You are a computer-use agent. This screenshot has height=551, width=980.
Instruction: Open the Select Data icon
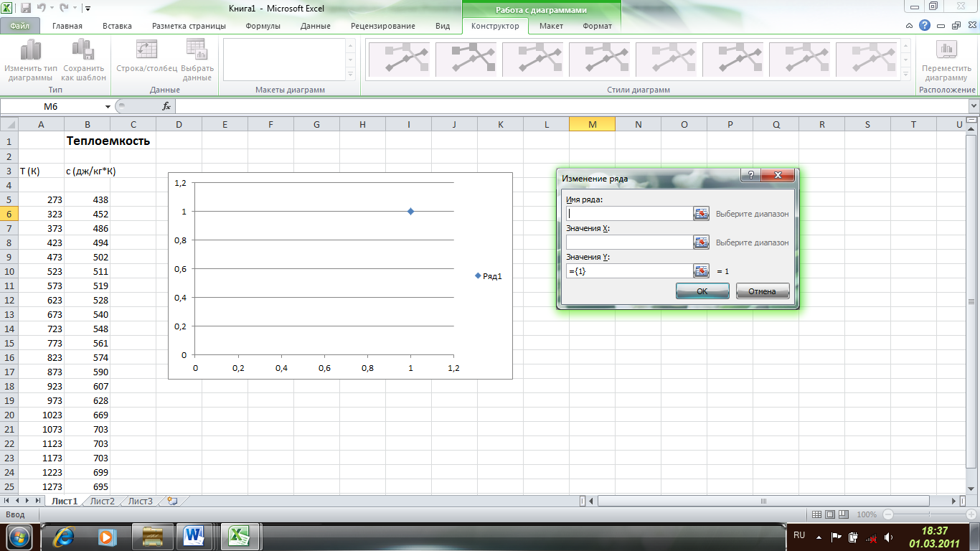(197, 50)
